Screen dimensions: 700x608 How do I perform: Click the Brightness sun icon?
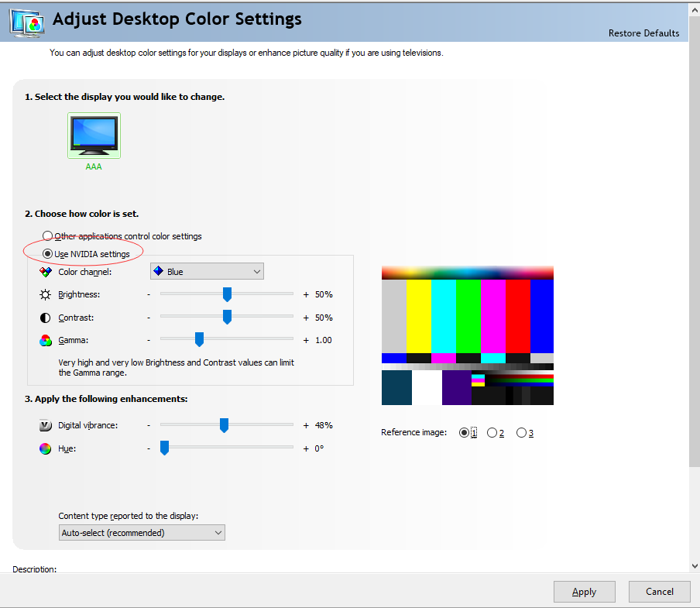(x=46, y=295)
